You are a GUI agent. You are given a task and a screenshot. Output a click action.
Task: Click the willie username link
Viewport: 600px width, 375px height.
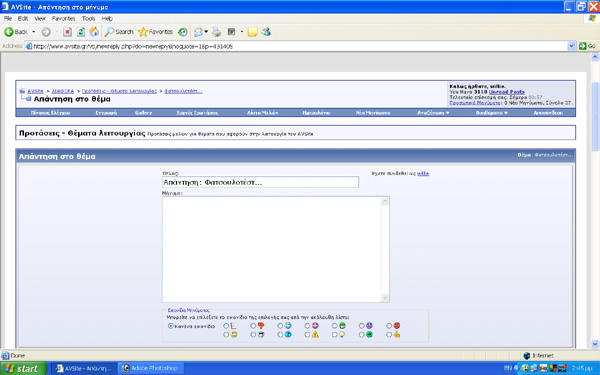(423, 173)
